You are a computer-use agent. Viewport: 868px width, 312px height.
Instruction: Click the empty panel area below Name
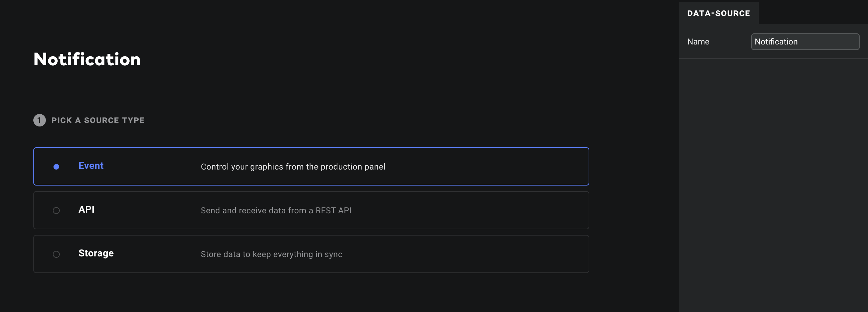click(773, 184)
